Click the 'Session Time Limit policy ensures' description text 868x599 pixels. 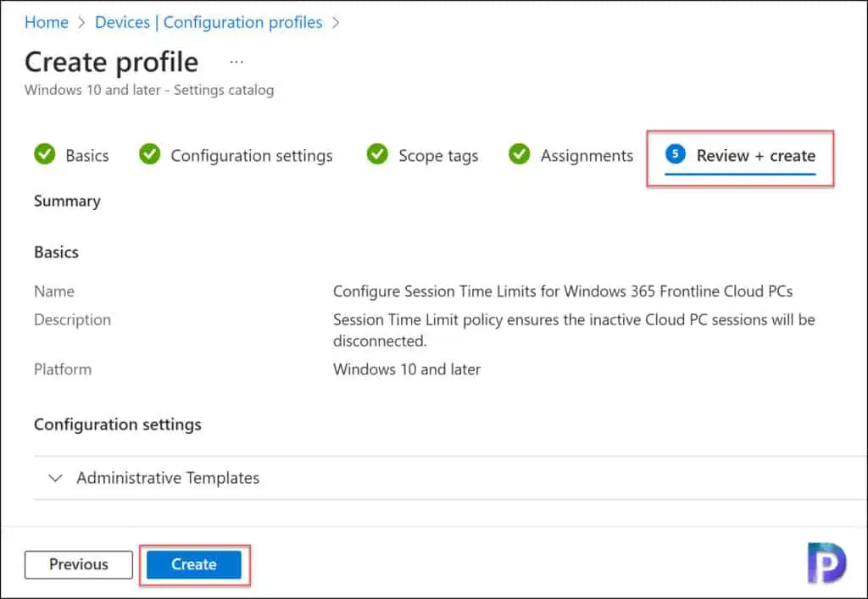tap(574, 330)
